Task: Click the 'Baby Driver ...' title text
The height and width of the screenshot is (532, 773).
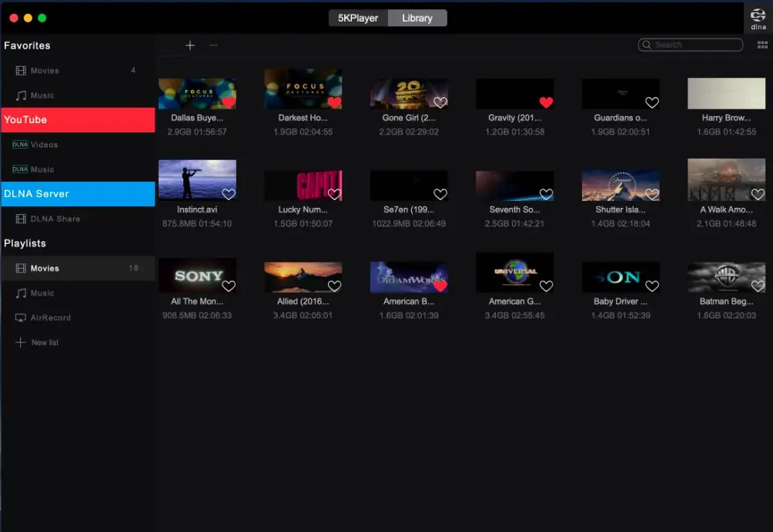Action: [x=621, y=301]
